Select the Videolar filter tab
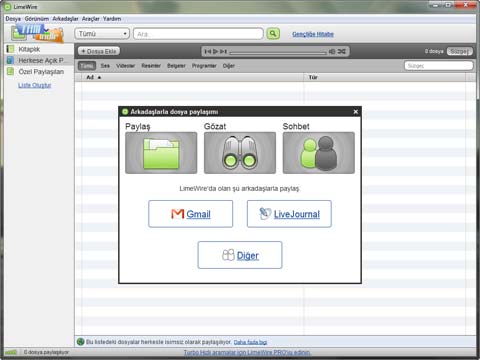 pos(126,66)
